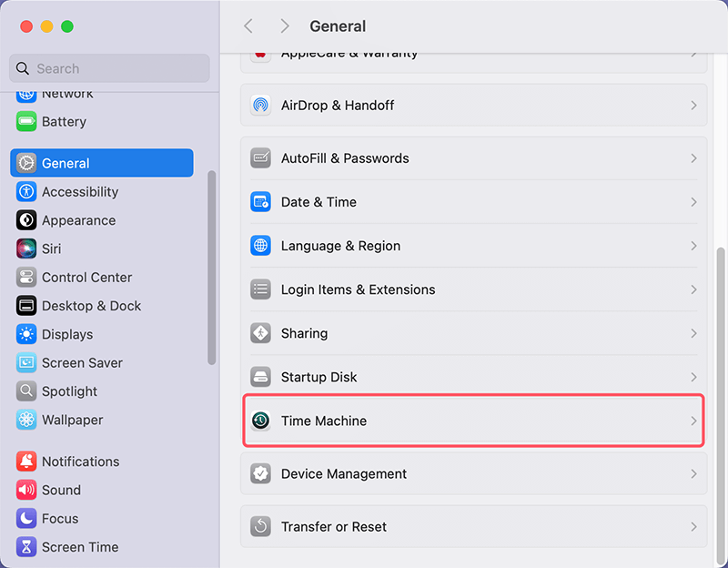The width and height of the screenshot is (728, 568).
Task: Click the Screen Saver icon
Action: 25,362
